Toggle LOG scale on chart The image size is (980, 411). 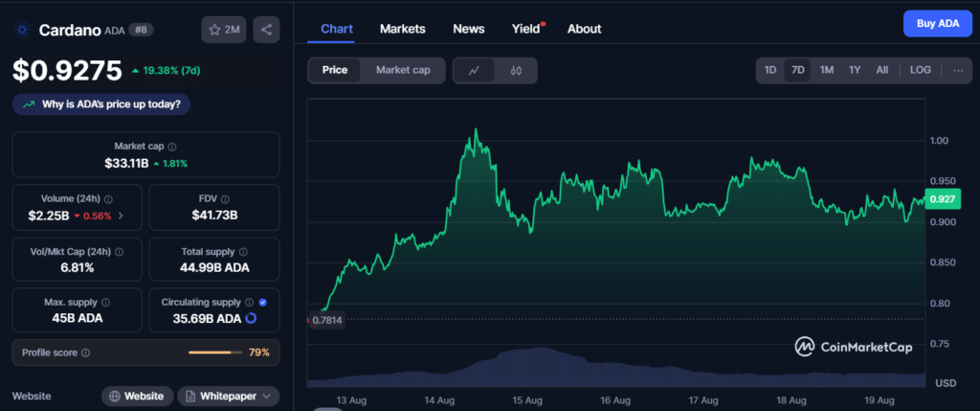[x=921, y=70]
